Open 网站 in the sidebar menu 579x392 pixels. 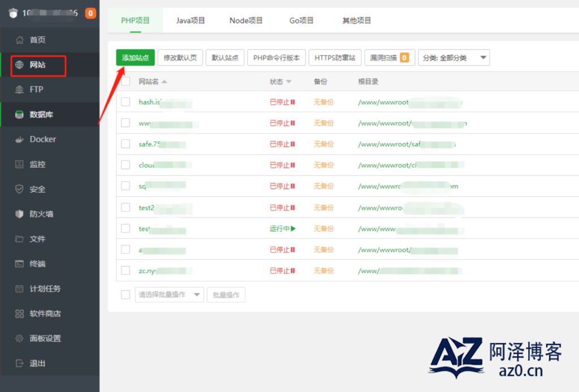pyautogui.click(x=50, y=65)
